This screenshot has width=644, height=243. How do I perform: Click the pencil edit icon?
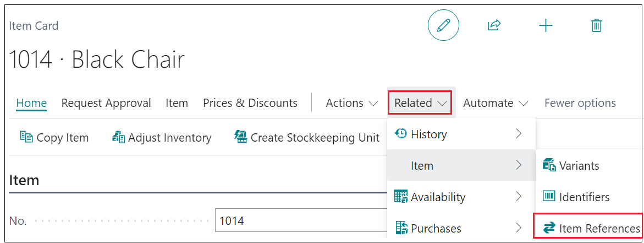coord(444,26)
